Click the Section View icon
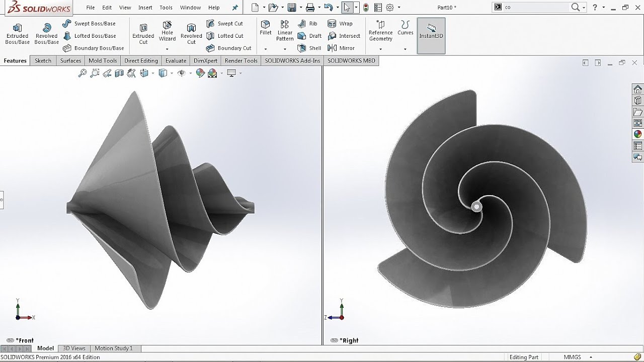The image size is (644, 362). (x=119, y=73)
